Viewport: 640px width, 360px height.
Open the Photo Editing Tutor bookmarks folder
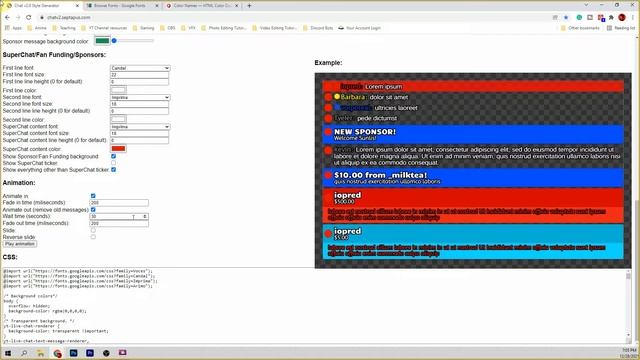[223, 28]
